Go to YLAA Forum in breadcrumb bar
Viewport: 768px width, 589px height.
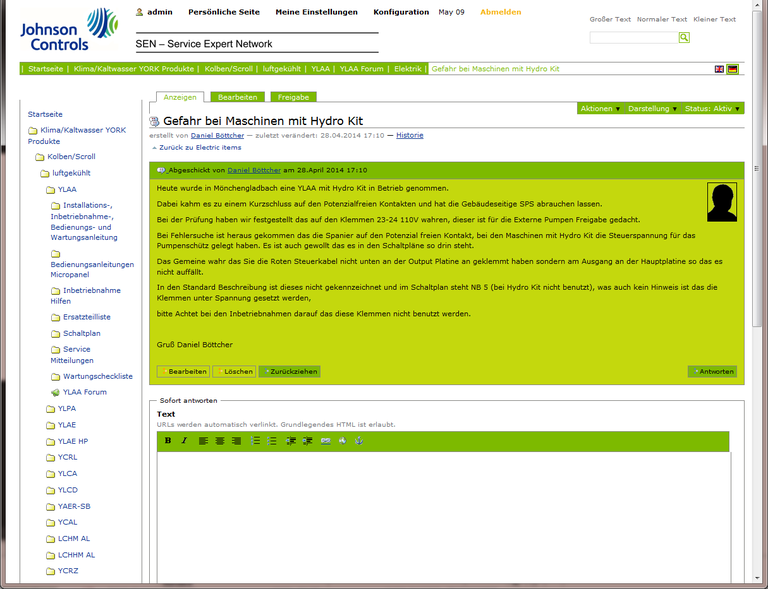point(361,69)
